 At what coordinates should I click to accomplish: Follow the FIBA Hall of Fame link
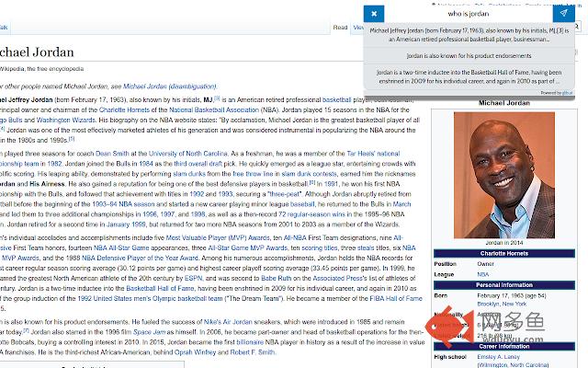(x=396, y=298)
